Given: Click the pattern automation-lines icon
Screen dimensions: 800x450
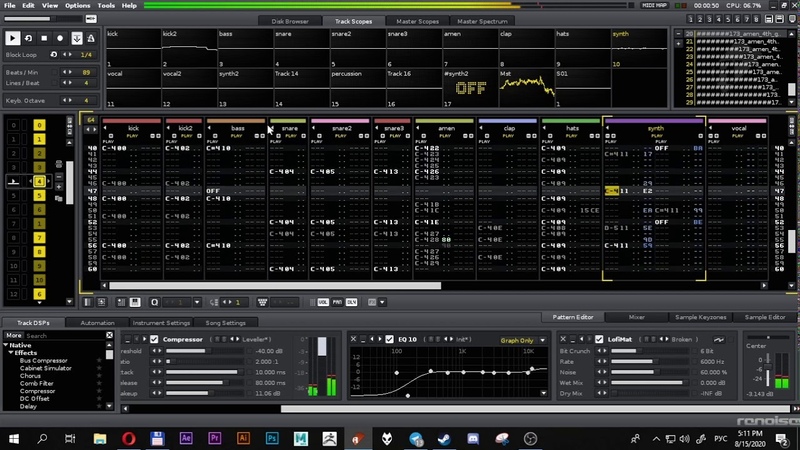Looking at the screenshot, I should [121, 303].
